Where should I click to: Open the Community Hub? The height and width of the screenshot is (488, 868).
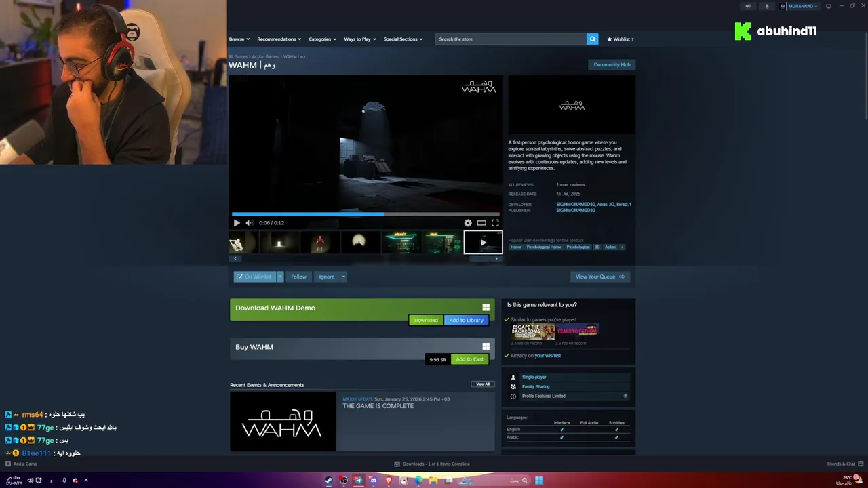(x=612, y=65)
